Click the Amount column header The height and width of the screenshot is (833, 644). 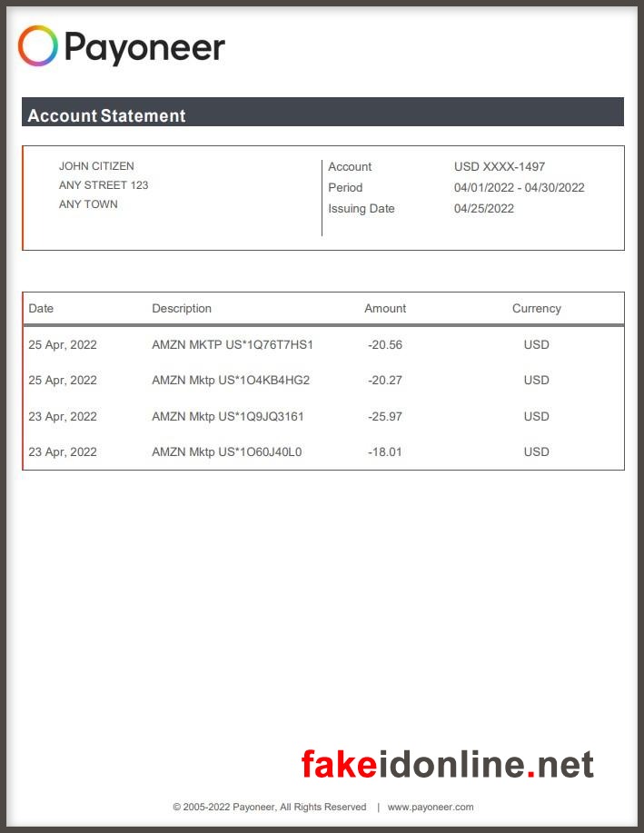tap(385, 308)
